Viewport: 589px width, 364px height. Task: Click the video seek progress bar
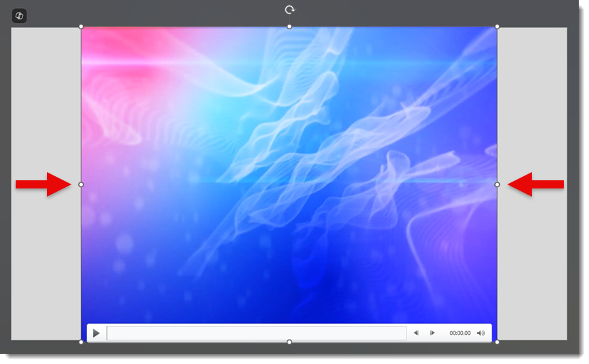point(257,333)
